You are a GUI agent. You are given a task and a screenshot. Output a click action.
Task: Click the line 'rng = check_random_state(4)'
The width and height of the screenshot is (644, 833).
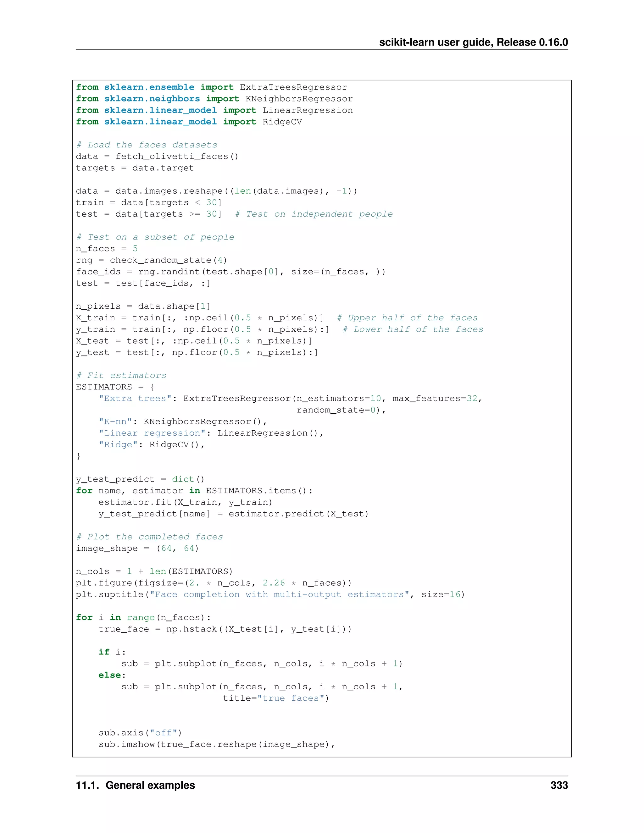152,260
